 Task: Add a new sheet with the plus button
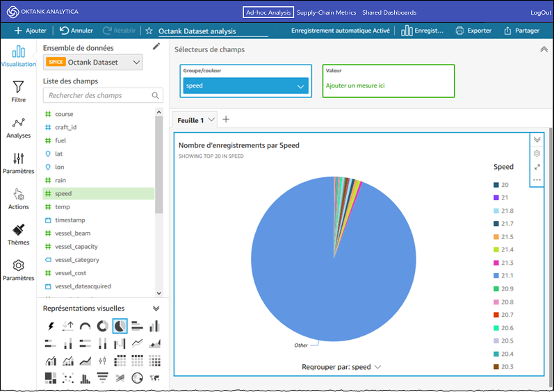click(226, 120)
